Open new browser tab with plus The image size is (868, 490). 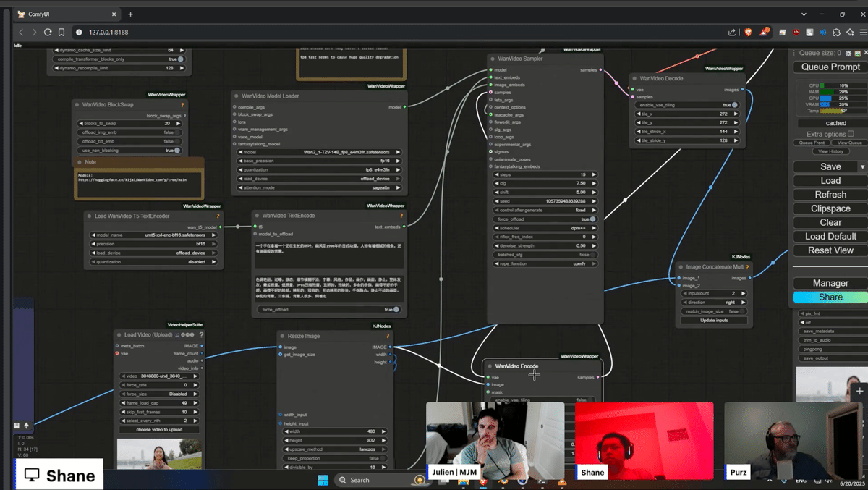[x=131, y=14]
